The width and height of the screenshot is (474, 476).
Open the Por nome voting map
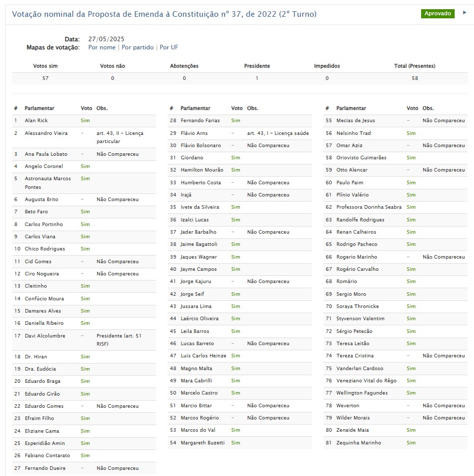click(102, 47)
